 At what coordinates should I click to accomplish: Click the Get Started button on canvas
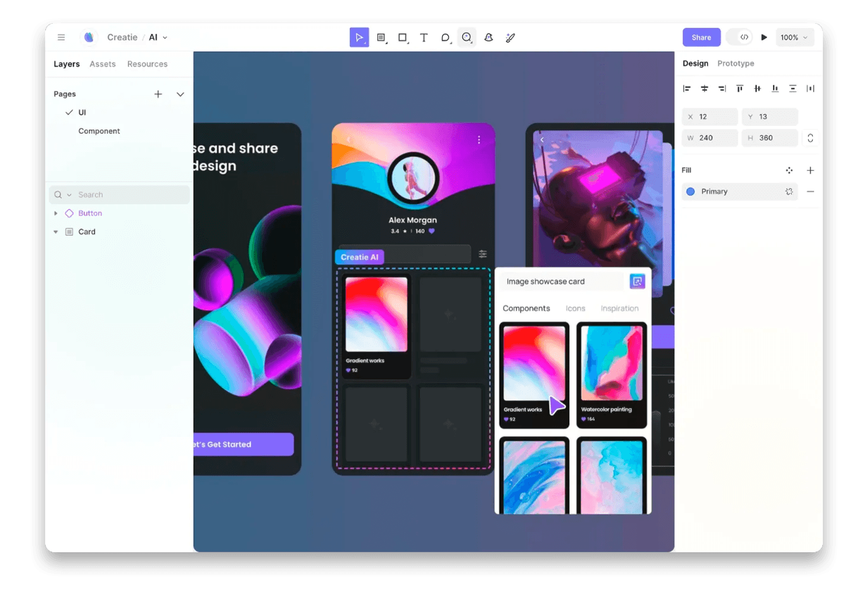click(x=244, y=444)
